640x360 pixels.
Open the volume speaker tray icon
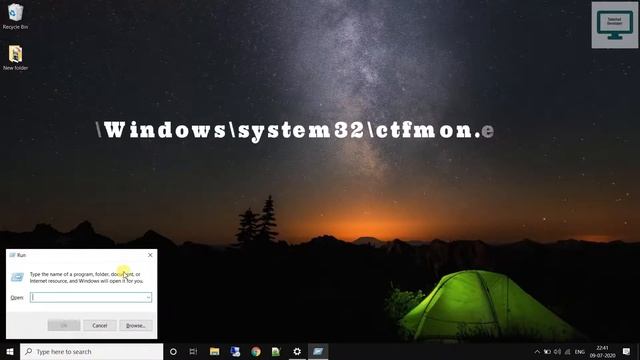558,352
